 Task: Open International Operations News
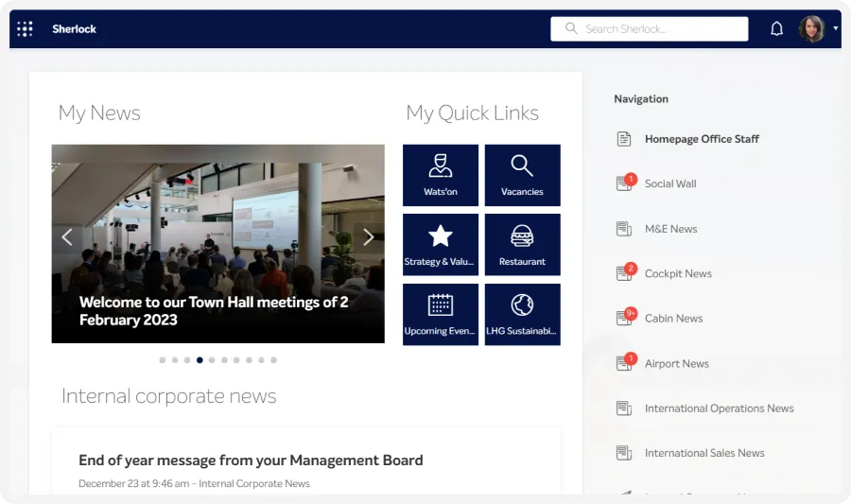pyautogui.click(x=720, y=408)
